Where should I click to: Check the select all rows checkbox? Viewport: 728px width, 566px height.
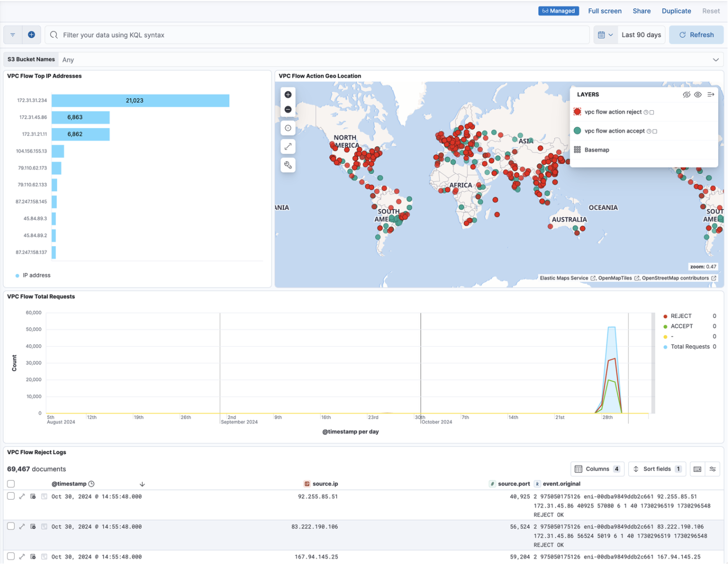click(x=11, y=484)
